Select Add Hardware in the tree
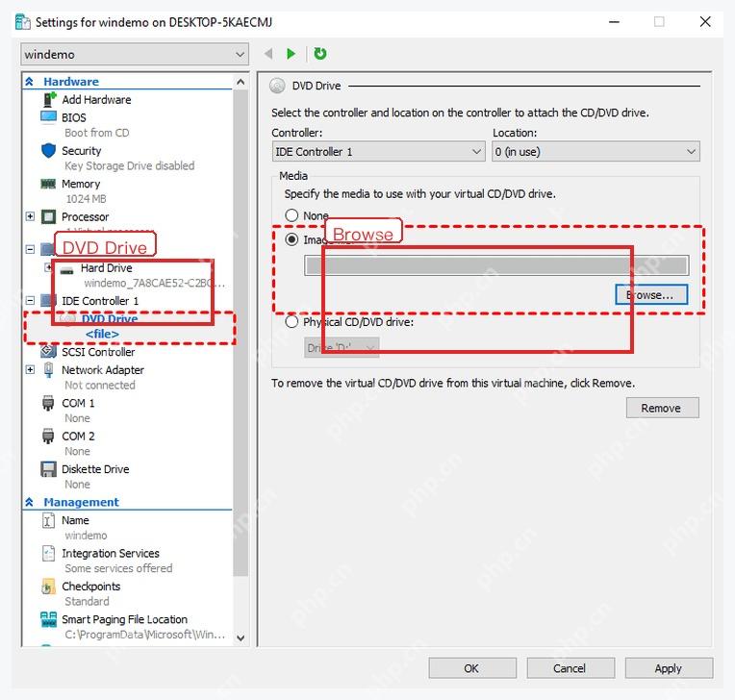 point(96,99)
